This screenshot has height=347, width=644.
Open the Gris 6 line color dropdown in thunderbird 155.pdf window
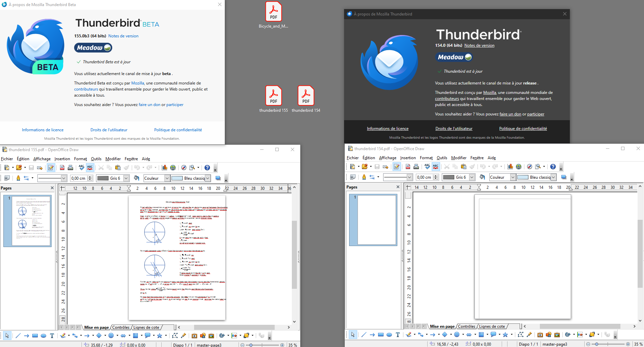click(126, 178)
